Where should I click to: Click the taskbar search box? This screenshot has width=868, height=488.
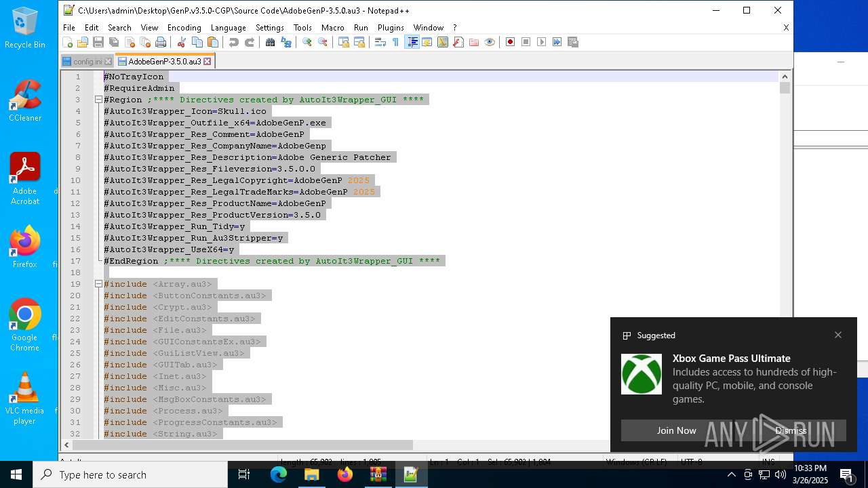130,474
